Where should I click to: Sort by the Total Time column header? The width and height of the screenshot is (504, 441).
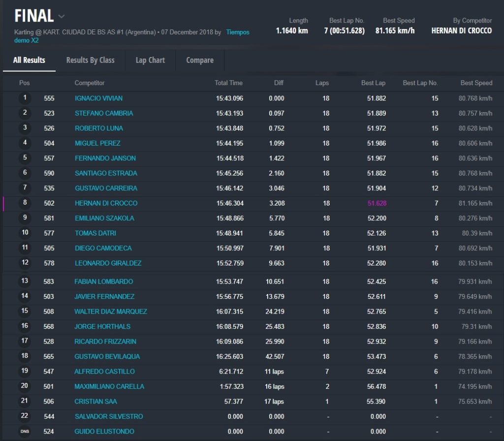[x=228, y=83]
